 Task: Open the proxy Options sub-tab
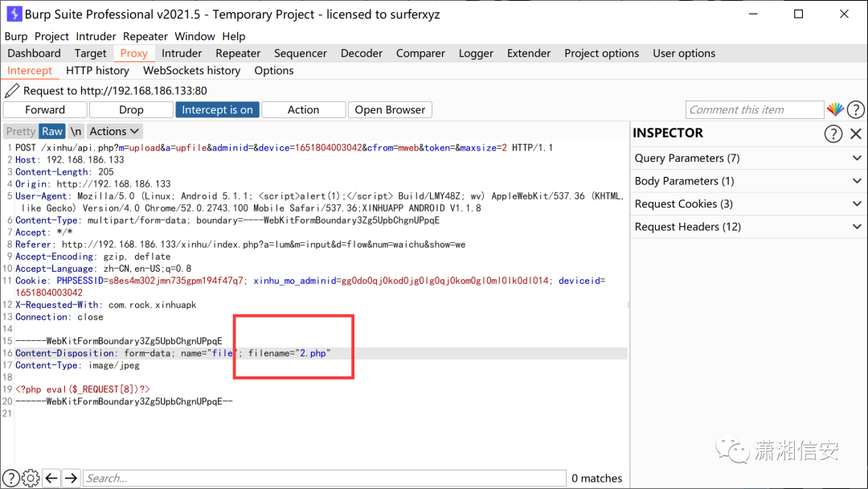pyautogui.click(x=274, y=70)
